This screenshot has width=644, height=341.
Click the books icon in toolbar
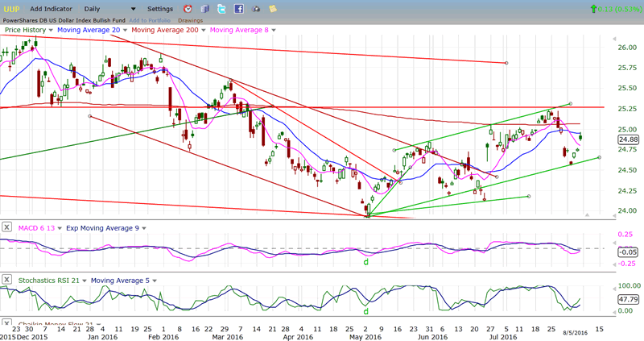[x=205, y=8]
